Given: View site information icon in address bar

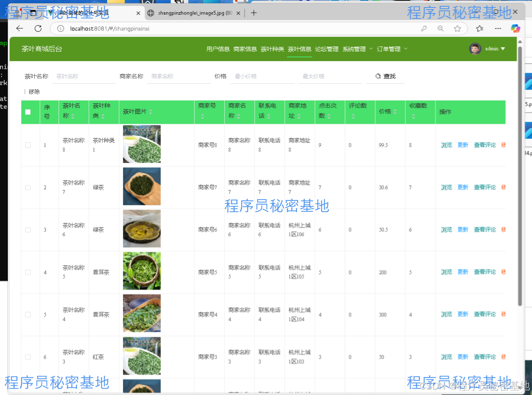Looking at the screenshot, I should click(61, 29).
